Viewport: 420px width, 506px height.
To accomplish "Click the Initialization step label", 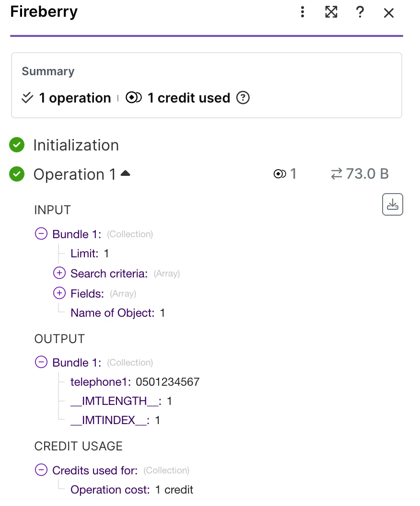I will 76,145.
